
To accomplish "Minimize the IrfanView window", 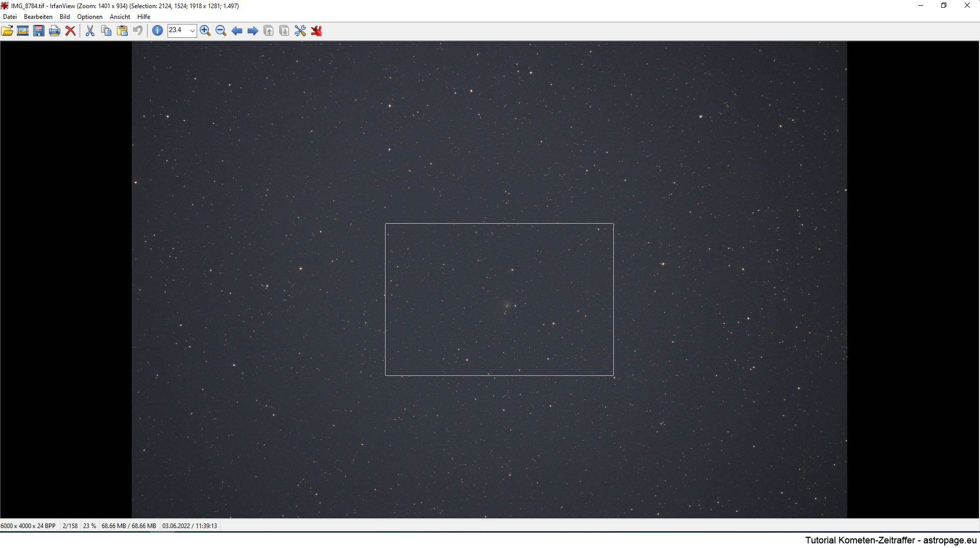I will point(921,6).
